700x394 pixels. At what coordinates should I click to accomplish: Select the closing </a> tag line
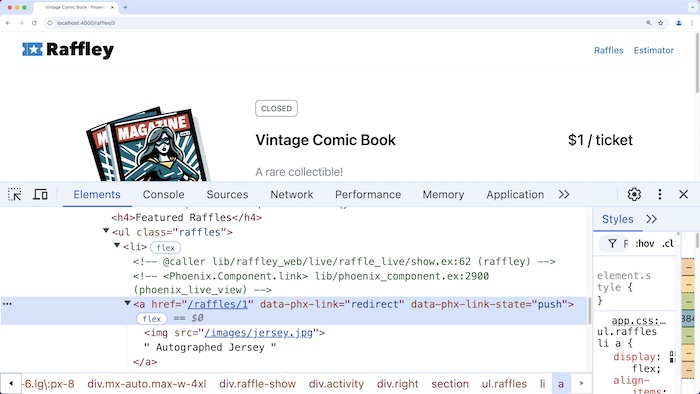(145, 362)
